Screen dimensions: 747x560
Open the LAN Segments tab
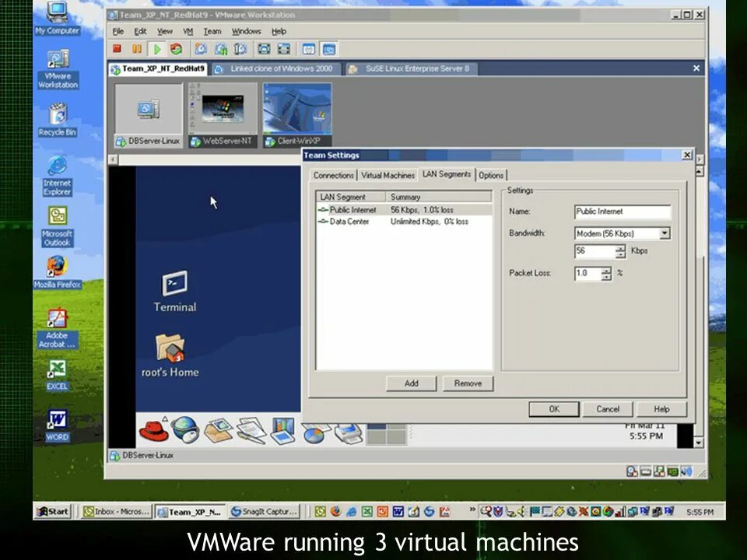pos(447,174)
